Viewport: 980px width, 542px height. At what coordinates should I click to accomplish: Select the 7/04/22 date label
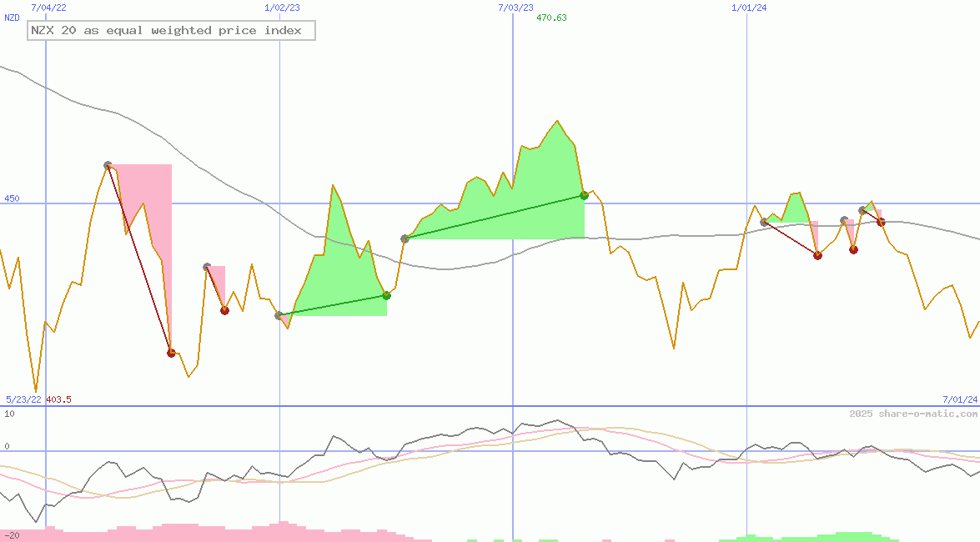pyautogui.click(x=48, y=8)
